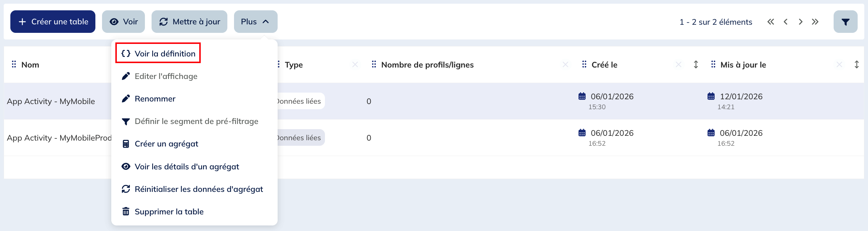Click the refresh icon beside Réinitialiser les données d'agrégat

tap(126, 189)
